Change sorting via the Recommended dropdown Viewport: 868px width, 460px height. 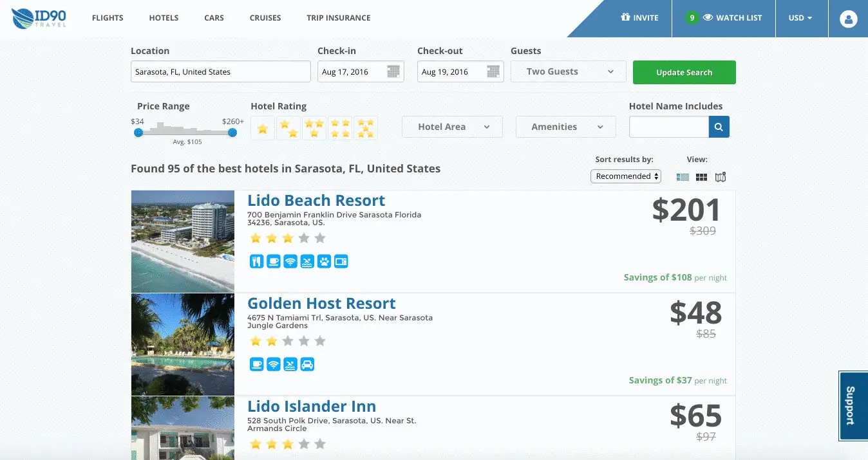coord(625,176)
